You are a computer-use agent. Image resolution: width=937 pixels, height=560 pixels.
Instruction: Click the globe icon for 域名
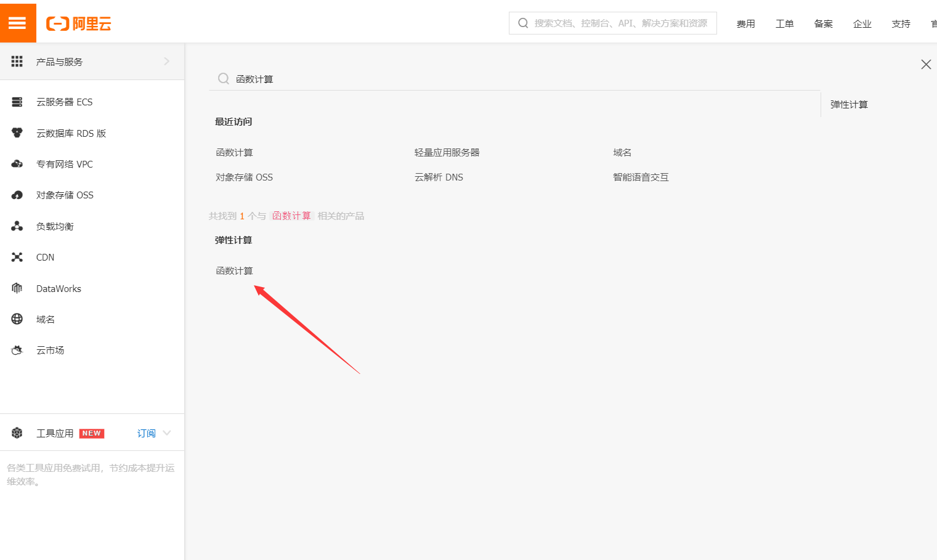coord(17,319)
